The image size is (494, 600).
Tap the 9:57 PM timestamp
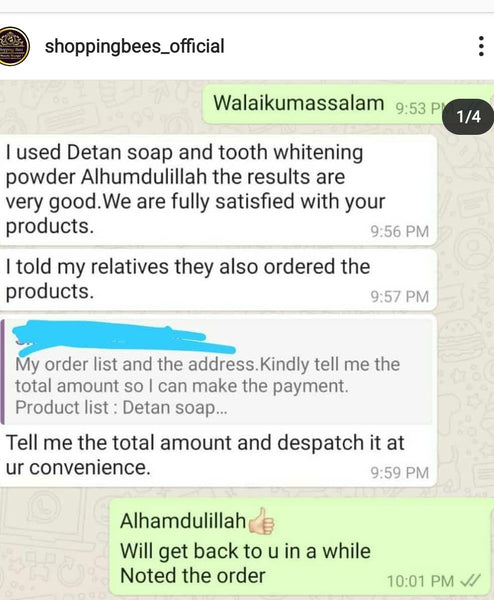399,297
